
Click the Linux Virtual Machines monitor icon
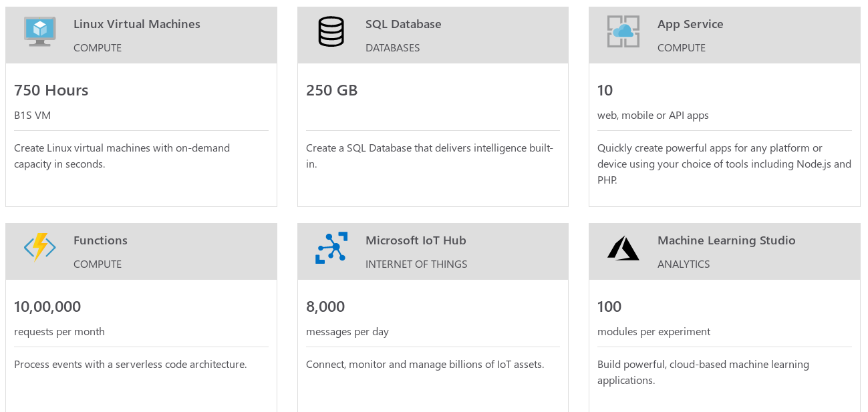(40, 32)
